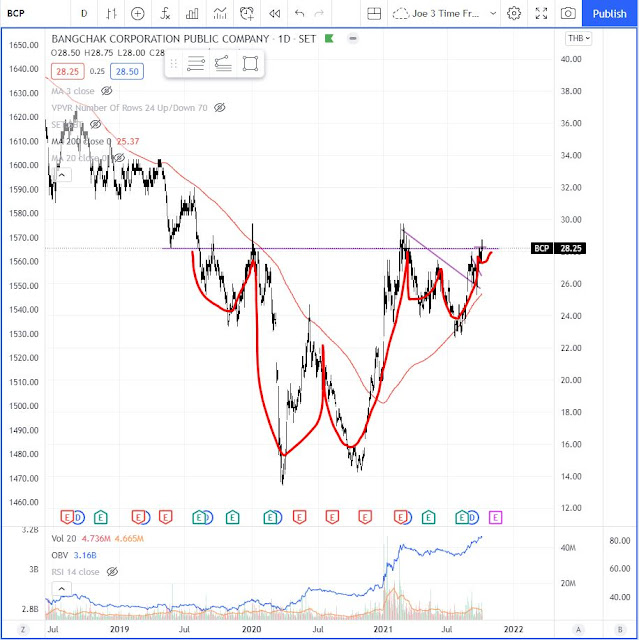Toggle the VPVR indicator eye icon

click(220, 108)
